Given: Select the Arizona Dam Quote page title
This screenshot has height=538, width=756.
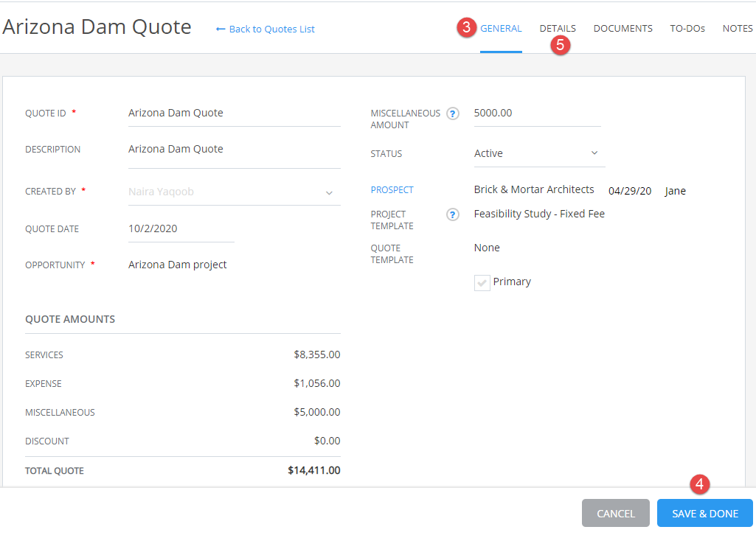Looking at the screenshot, I should pyautogui.click(x=97, y=27).
